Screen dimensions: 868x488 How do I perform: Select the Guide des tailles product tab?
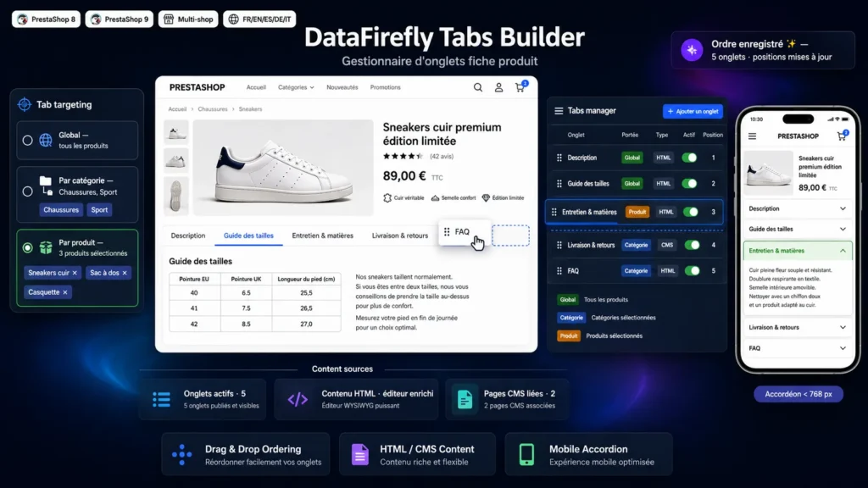point(248,236)
